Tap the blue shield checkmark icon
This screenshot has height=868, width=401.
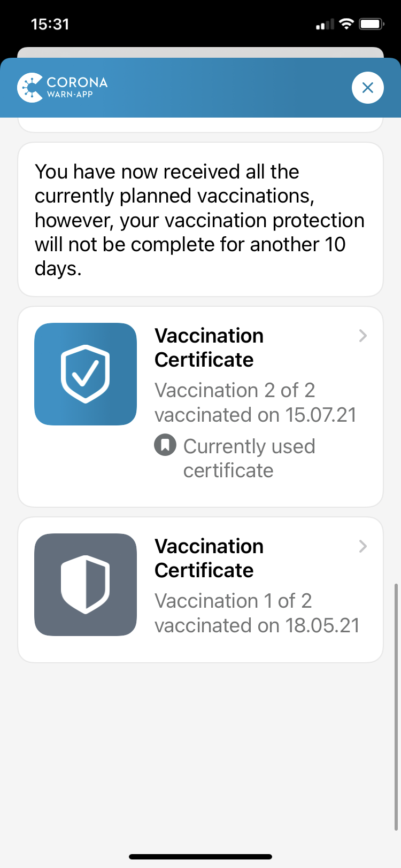click(86, 374)
